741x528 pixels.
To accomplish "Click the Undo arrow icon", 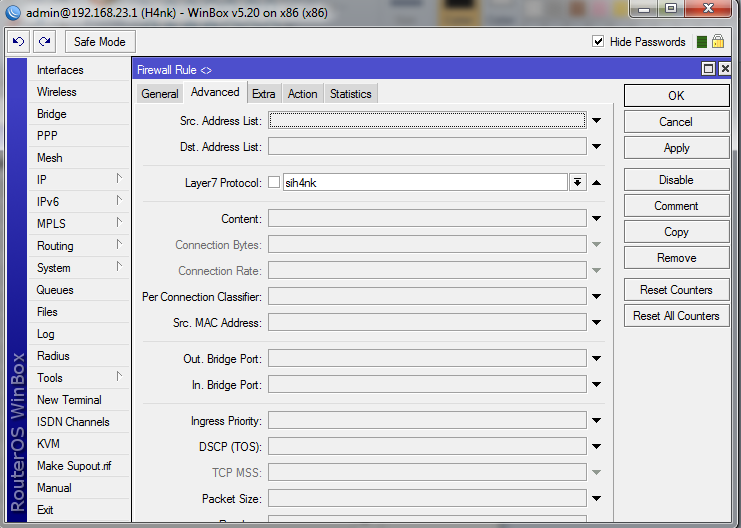I will pos(18,42).
